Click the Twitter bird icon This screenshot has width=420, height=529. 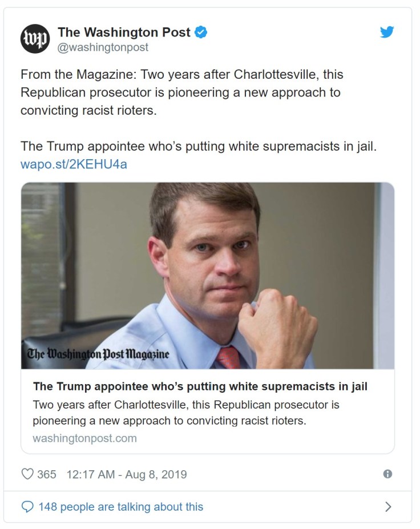(387, 33)
